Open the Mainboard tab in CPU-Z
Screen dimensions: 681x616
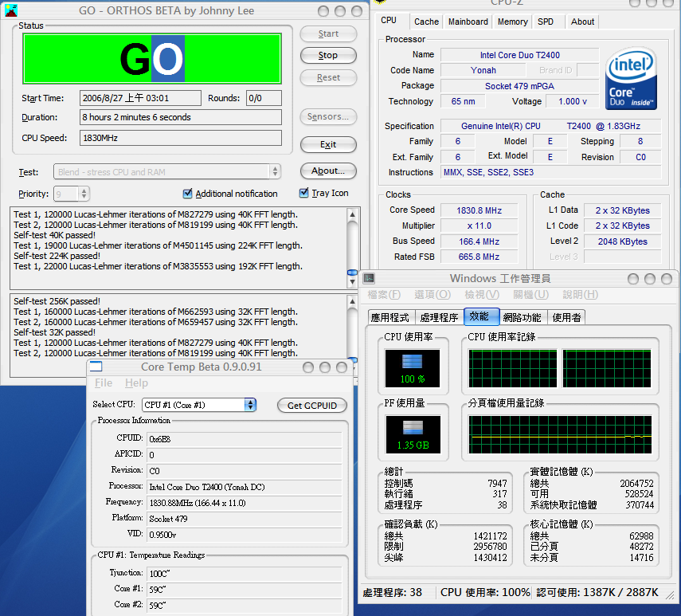pos(468,22)
